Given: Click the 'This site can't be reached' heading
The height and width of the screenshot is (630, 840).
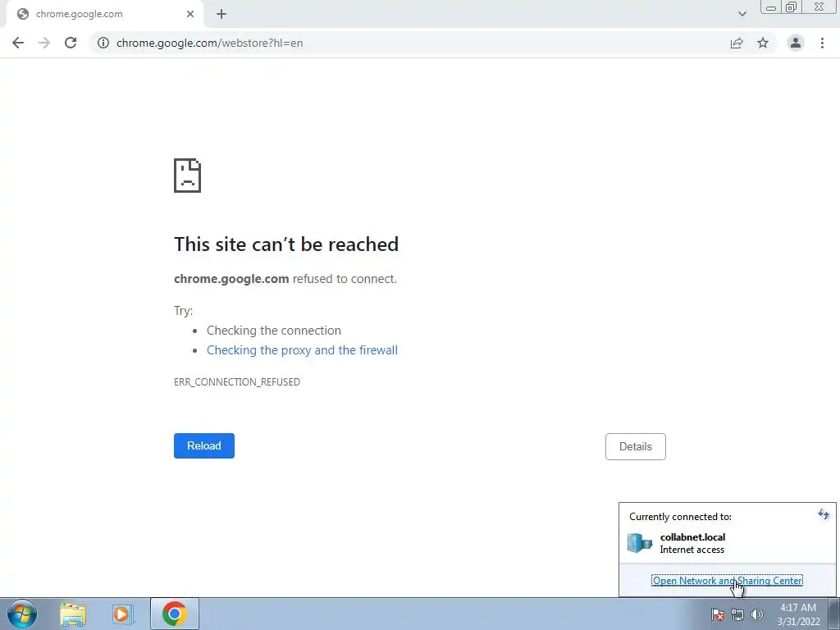Looking at the screenshot, I should [286, 244].
